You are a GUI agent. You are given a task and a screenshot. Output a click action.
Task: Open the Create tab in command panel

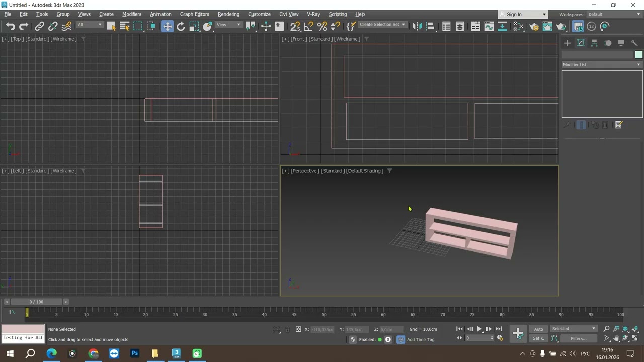pos(567,43)
